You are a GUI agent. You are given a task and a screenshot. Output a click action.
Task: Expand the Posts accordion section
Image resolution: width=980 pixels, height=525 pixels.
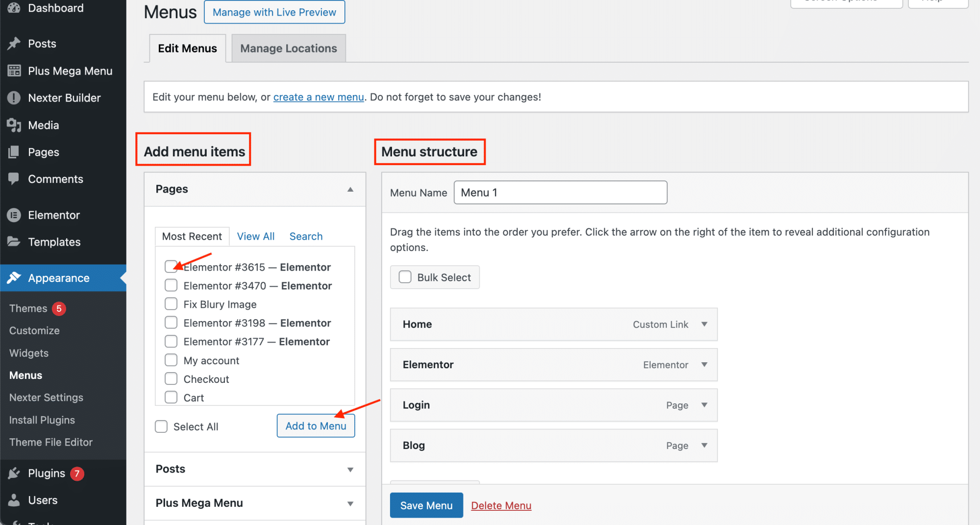[x=350, y=470]
